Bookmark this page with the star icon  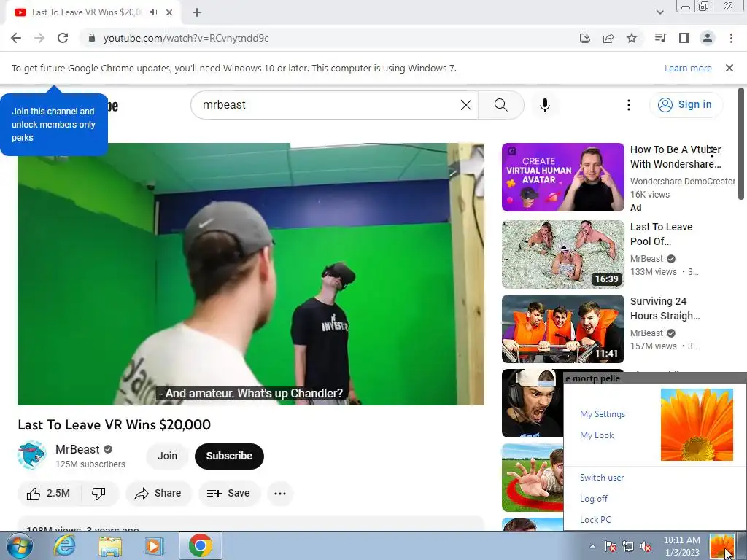(x=632, y=38)
